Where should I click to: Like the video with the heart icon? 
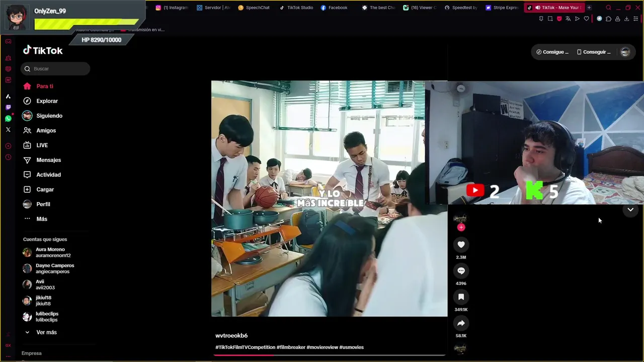[x=461, y=244]
